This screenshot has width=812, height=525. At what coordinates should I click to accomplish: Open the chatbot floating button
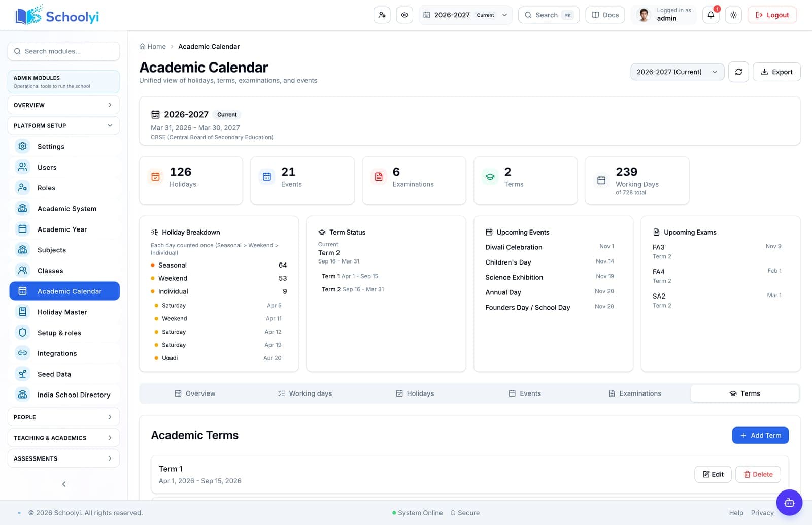coord(789,503)
